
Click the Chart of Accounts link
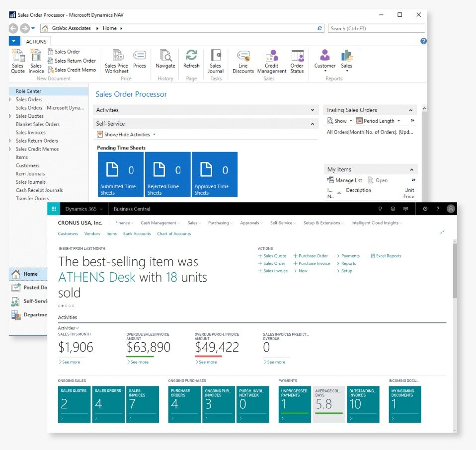tap(174, 233)
